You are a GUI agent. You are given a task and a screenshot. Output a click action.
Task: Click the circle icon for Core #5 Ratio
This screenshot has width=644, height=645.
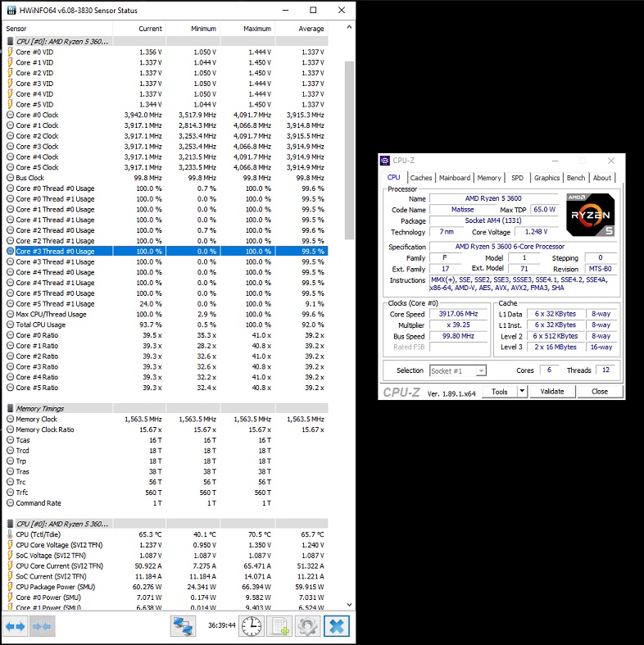[11, 388]
